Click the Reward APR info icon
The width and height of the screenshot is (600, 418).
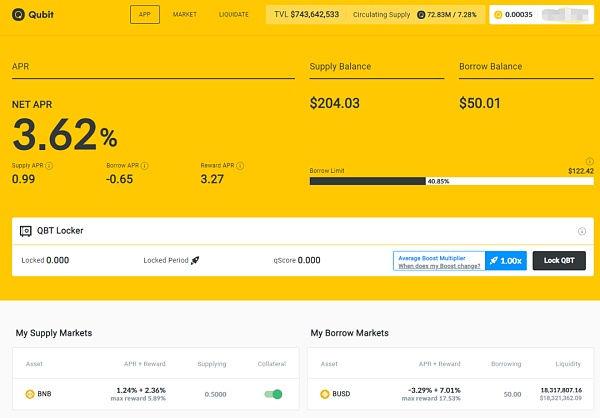point(243,164)
